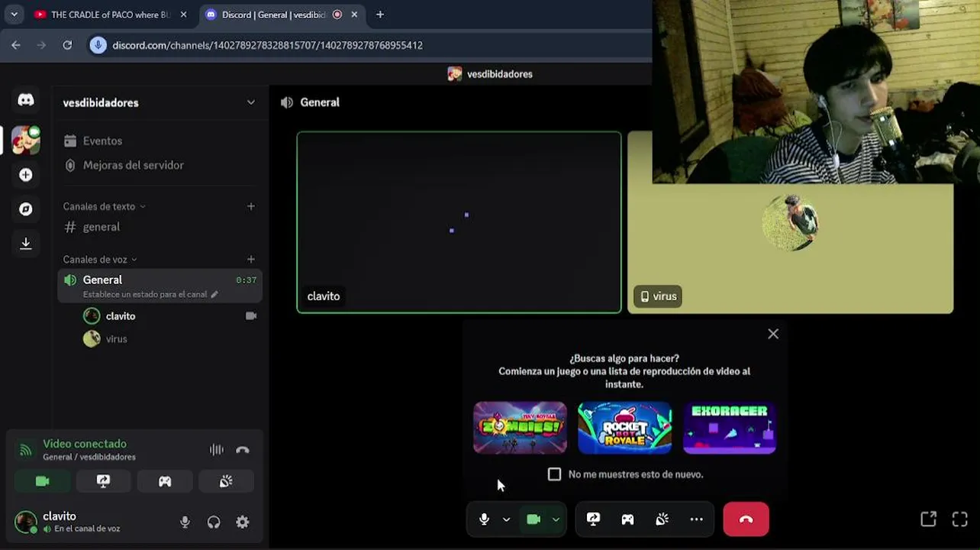
Task: Open user settings gear icon
Action: pos(243,522)
